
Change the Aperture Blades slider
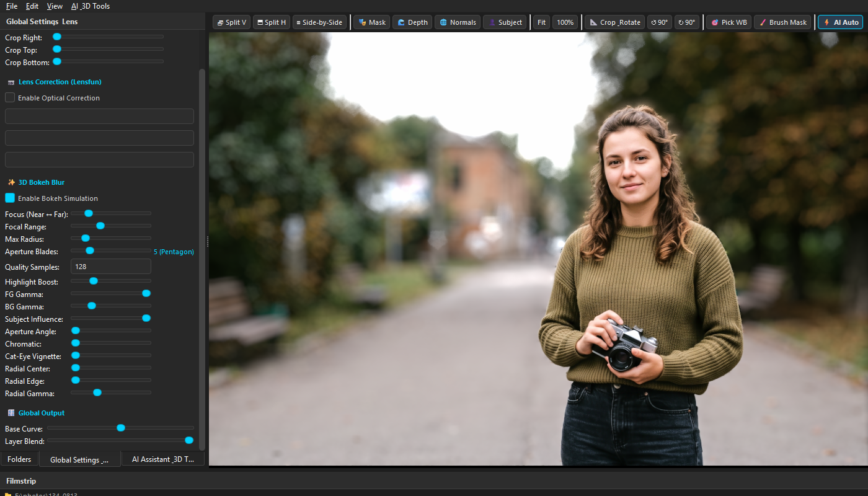[111, 250]
